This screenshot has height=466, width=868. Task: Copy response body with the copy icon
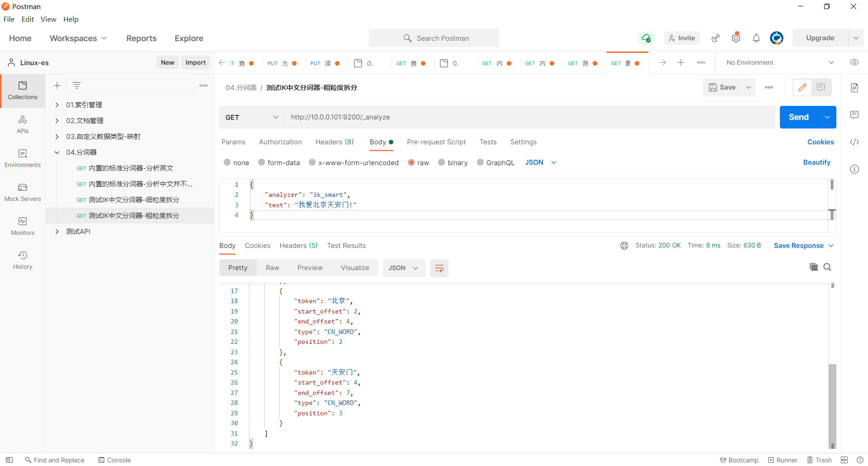tap(814, 267)
